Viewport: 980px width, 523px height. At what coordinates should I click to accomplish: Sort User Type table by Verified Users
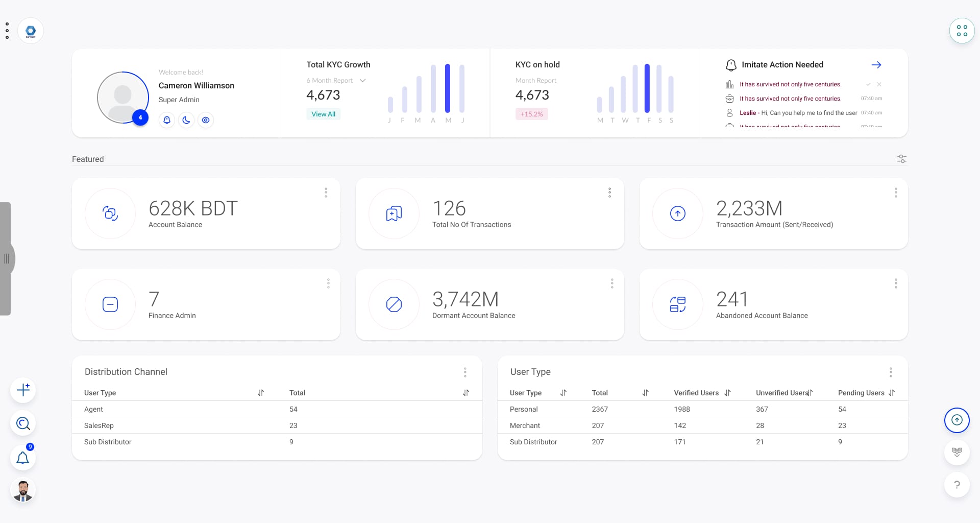pyautogui.click(x=727, y=393)
